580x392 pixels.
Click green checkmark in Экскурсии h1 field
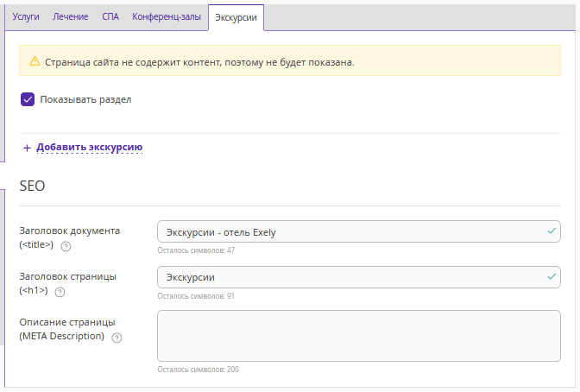[x=552, y=276]
